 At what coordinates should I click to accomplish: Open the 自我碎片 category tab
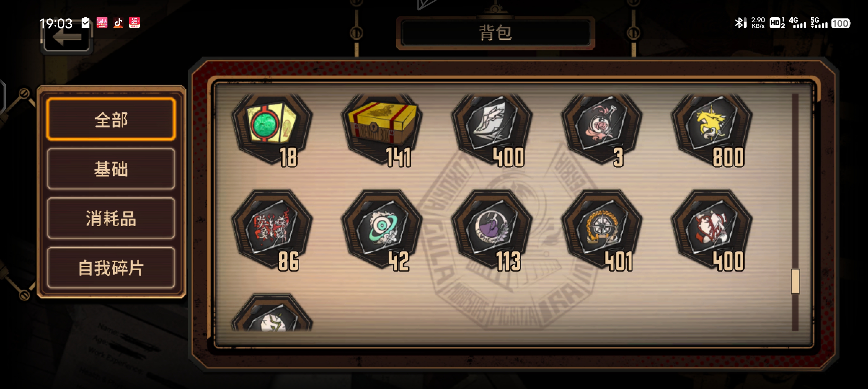click(111, 268)
